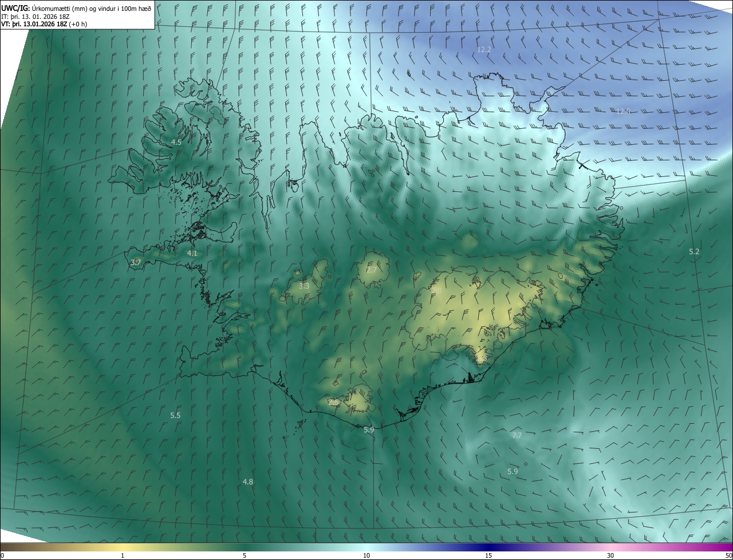
Task: Click the 12.0 value label in the northeast
Action: (x=623, y=111)
